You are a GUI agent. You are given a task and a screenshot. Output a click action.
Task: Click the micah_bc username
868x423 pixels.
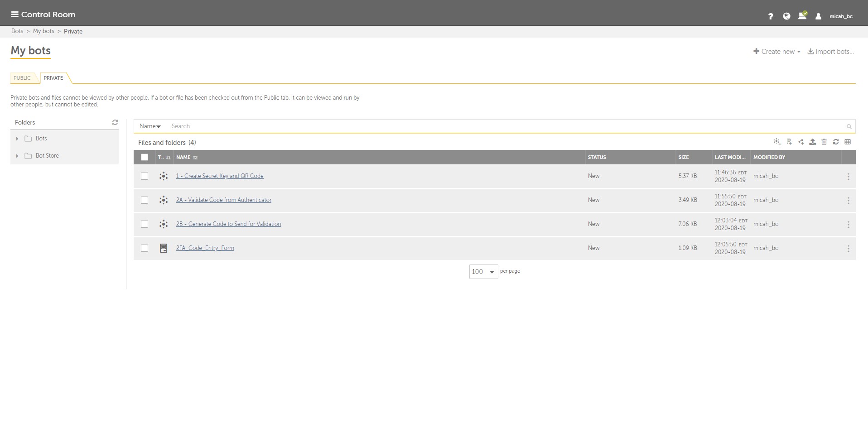click(841, 16)
